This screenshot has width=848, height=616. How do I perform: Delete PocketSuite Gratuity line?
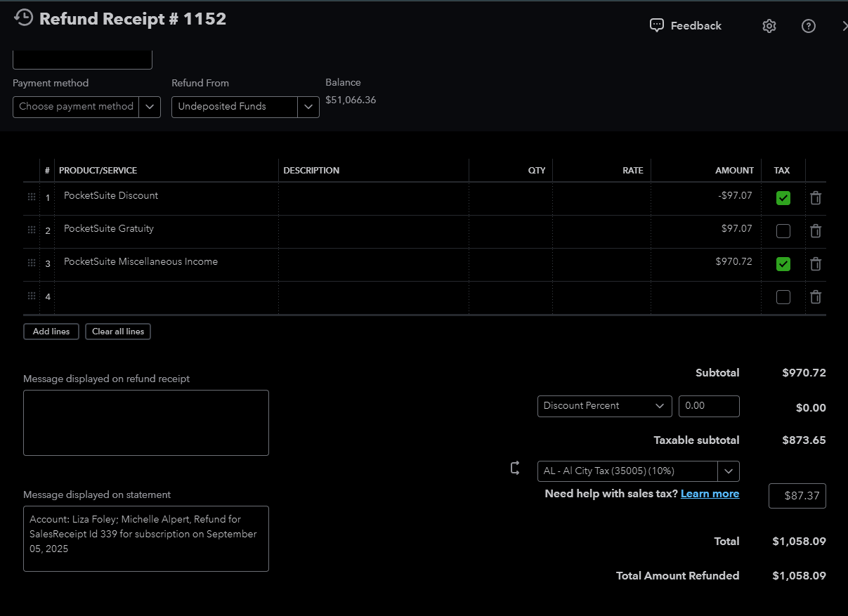(816, 231)
